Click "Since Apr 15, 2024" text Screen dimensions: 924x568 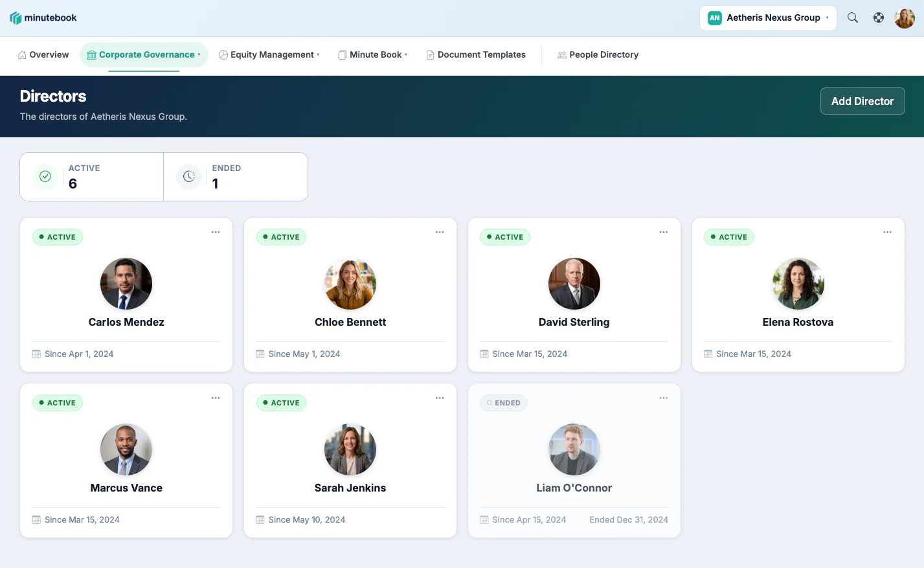tap(529, 520)
